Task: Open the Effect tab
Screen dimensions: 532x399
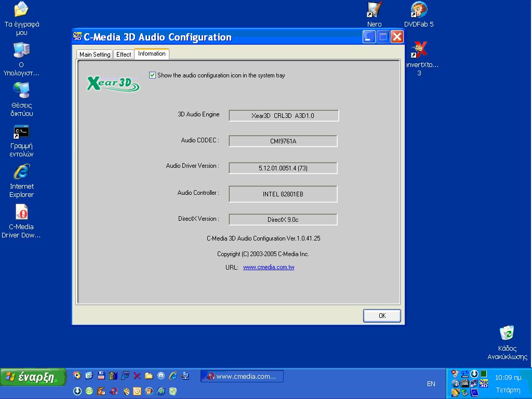Action: pos(124,54)
